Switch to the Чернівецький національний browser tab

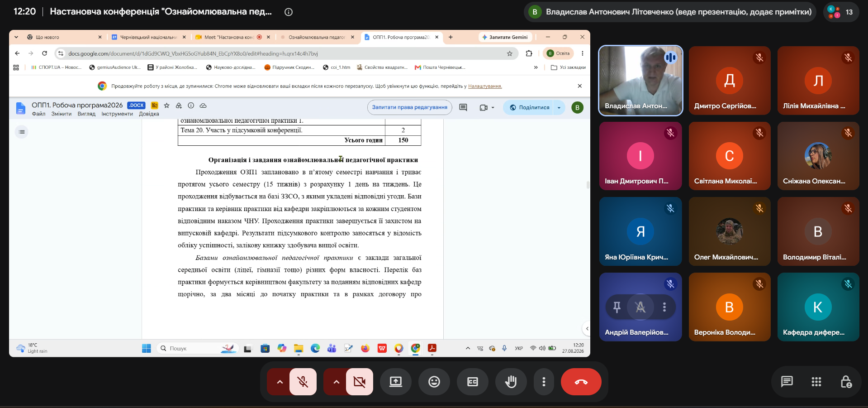click(x=148, y=37)
